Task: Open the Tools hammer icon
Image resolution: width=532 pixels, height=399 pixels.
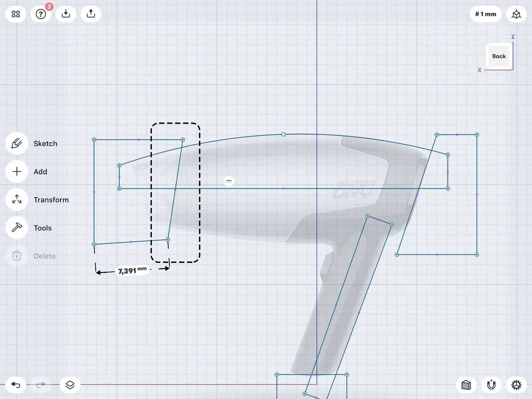Action: [17, 228]
